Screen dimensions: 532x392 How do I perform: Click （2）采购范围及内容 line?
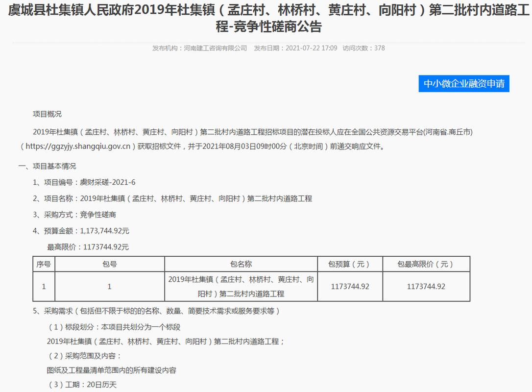click(84, 356)
